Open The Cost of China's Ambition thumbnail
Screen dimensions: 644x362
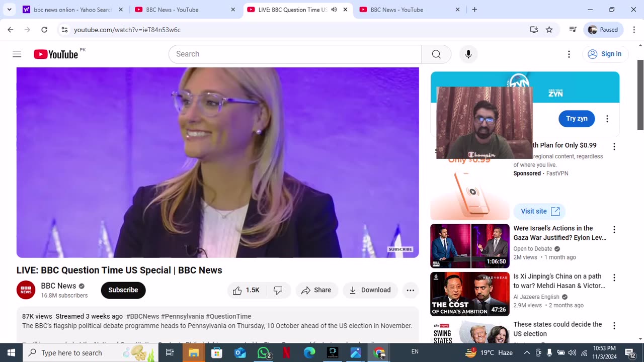470,294
